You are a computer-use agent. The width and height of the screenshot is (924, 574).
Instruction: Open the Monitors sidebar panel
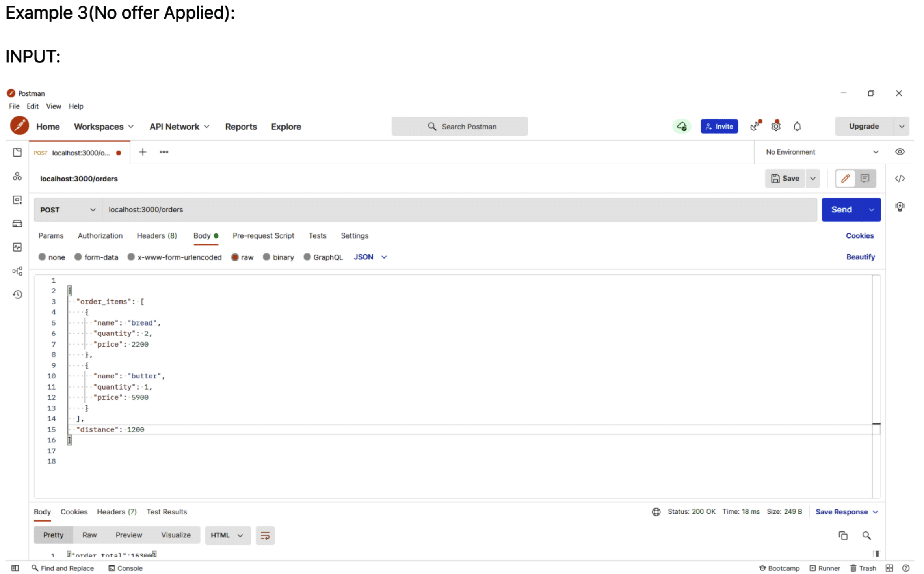pyautogui.click(x=17, y=247)
